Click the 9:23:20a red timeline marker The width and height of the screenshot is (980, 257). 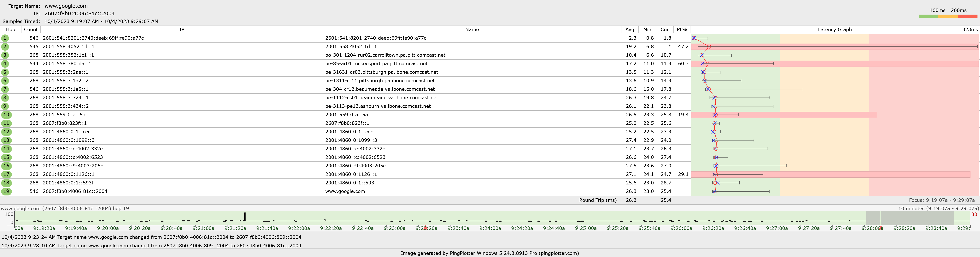(426, 228)
